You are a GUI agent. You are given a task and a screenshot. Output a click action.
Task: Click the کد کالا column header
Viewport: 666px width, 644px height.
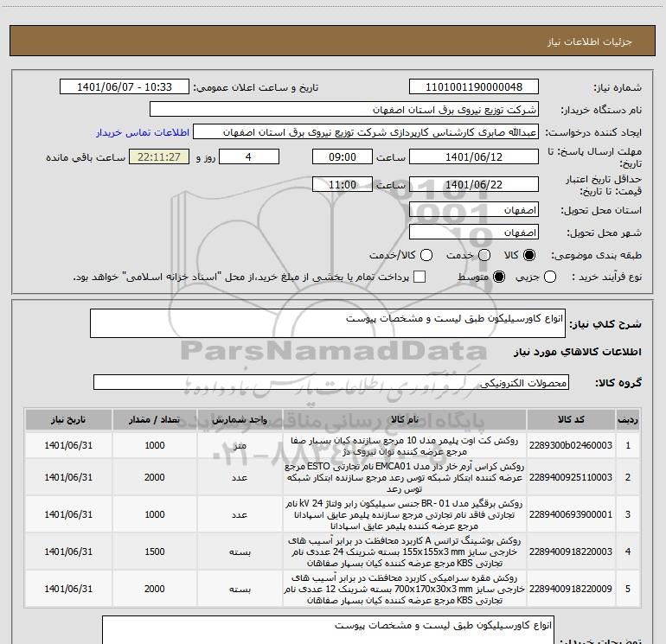click(571, 419)
